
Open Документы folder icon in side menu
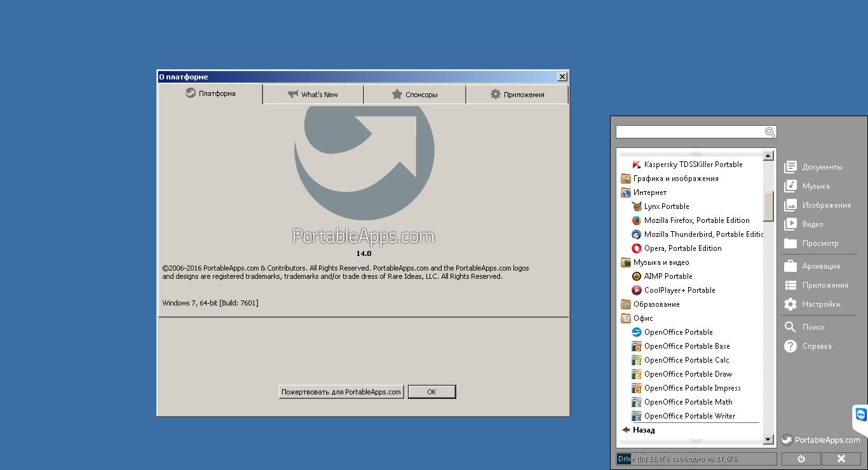tap(790, 167)
